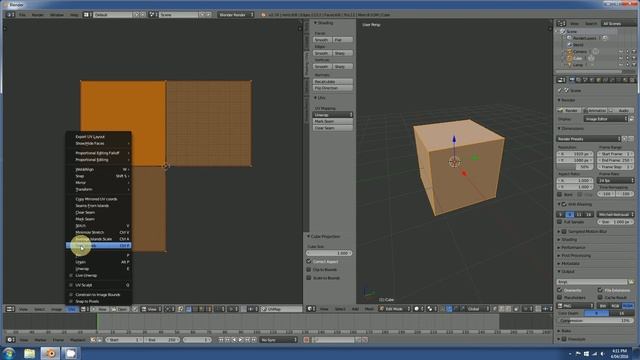Click the pivot point icon in 3D header

coord(431,309)
